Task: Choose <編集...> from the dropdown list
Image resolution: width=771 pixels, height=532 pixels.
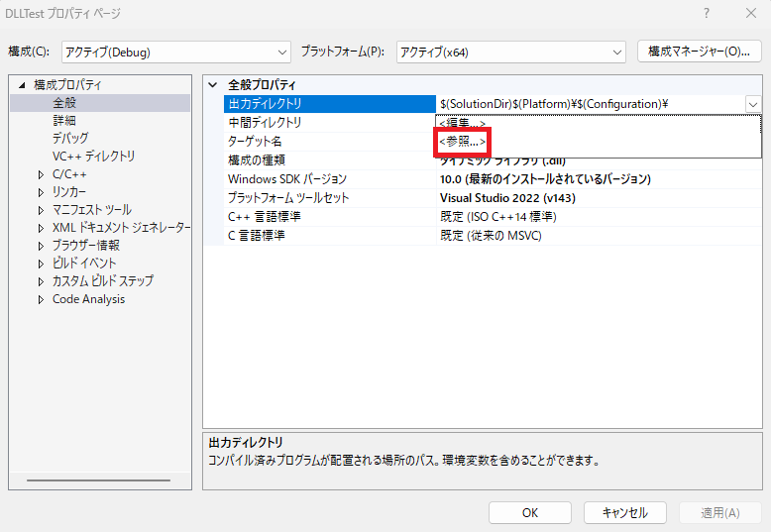Action: coord(463,123)
